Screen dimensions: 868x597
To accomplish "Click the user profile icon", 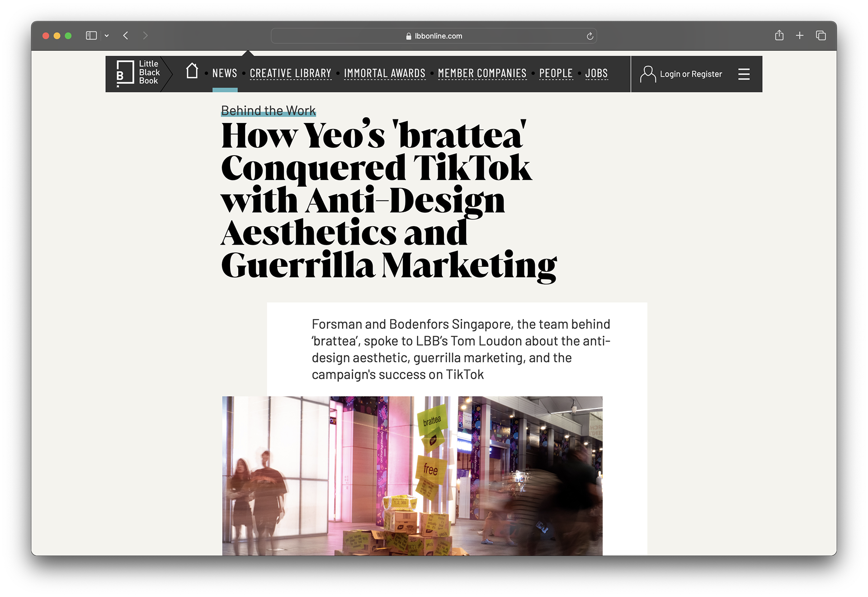I will click(x=648, y=74).
